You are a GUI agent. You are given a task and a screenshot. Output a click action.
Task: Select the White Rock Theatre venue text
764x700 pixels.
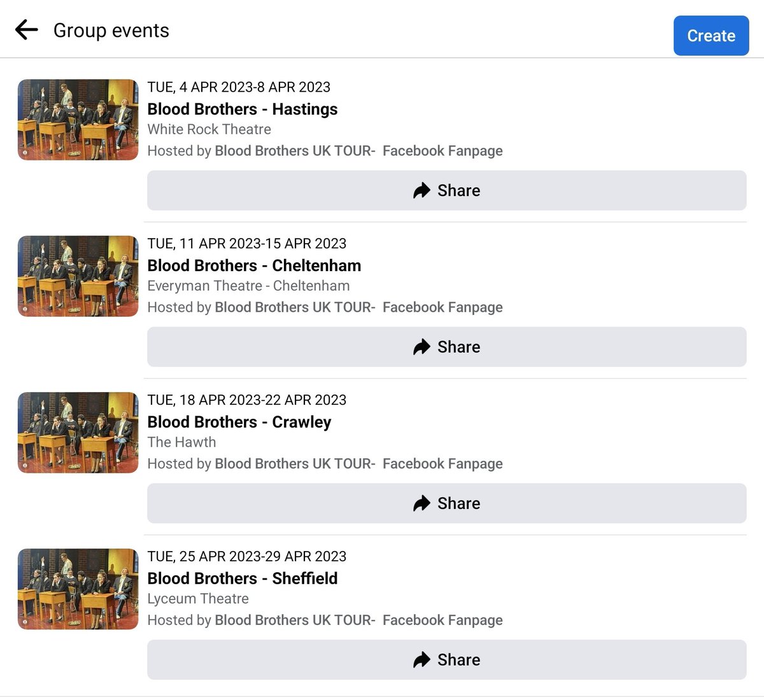tap(209, 129)
